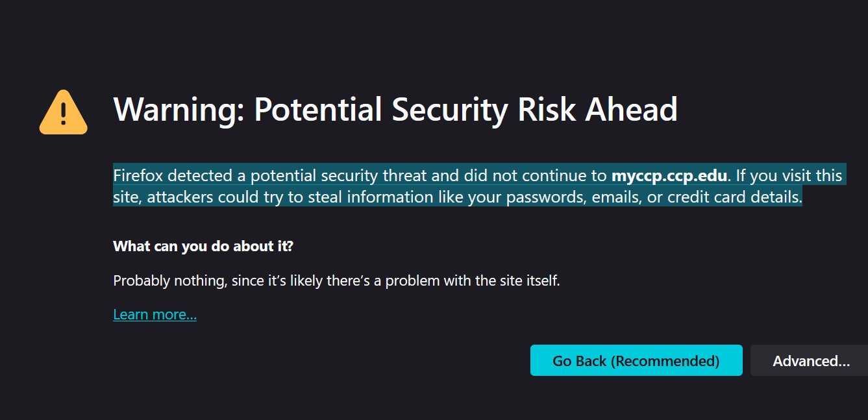Image resolution: width=868 pixels, height=420 pixels.
Task: Click the yellow warning triangle icon
Action: click(x=63, y=114)
